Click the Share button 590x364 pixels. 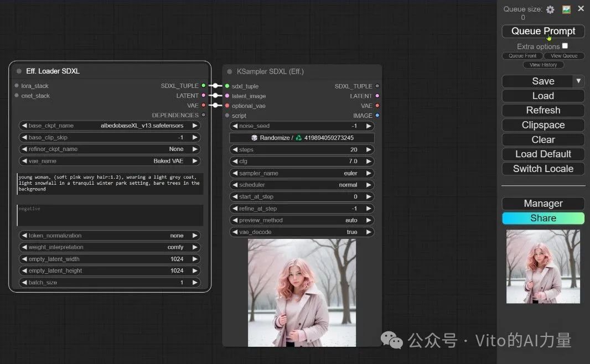543,218
